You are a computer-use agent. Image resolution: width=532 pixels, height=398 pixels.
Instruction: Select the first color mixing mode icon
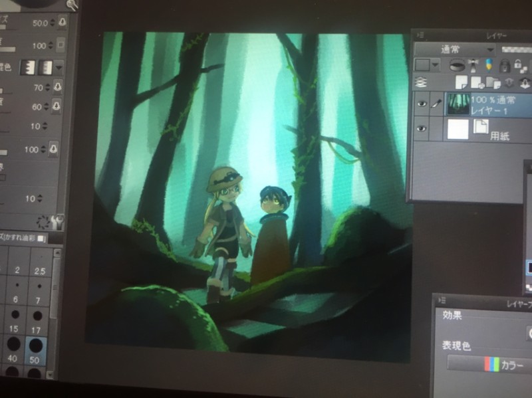27,68
